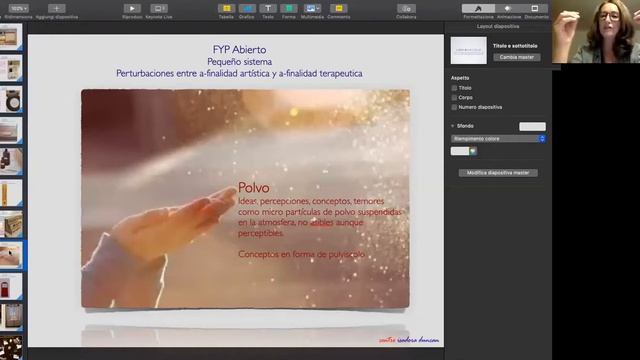Select the slide thumbnail with wooden crate
This screenshot has width=640, height=360.
pyautogui.click(x=11, y=224)
